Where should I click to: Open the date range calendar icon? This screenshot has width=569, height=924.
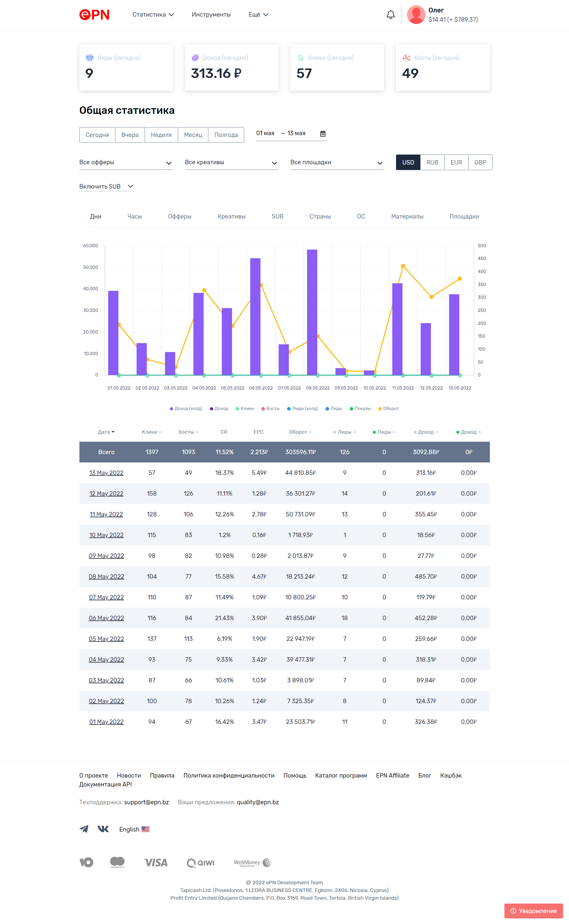coord(322,134)
